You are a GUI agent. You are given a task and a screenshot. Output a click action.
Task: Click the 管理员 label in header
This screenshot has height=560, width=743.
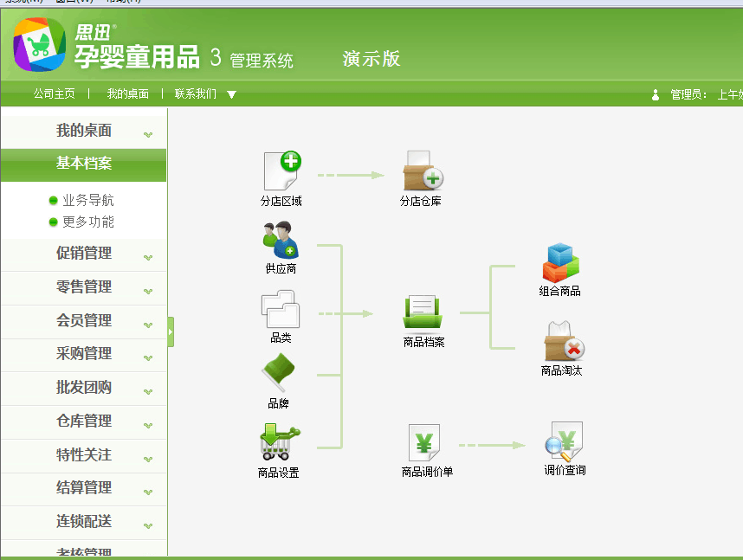tap(688, 94)
